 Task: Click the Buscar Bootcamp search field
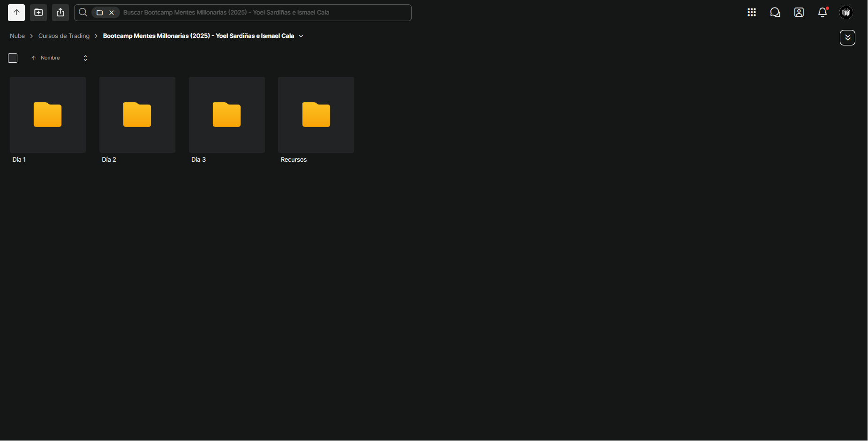click(x=266, y=13)
